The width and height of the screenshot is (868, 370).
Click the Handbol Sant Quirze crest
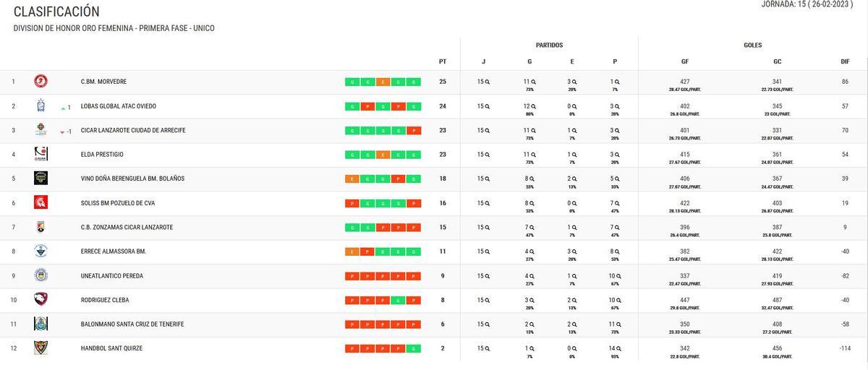41,348
